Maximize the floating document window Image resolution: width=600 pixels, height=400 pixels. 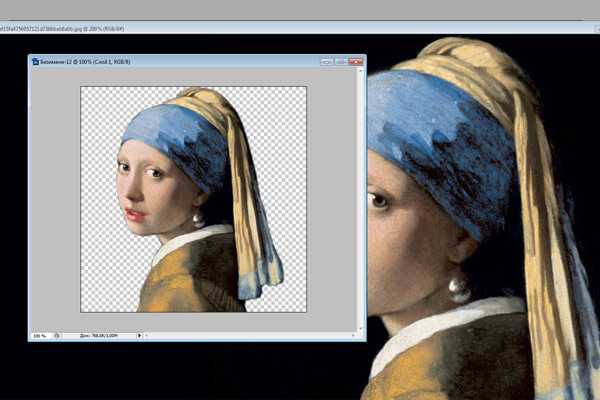340,62
